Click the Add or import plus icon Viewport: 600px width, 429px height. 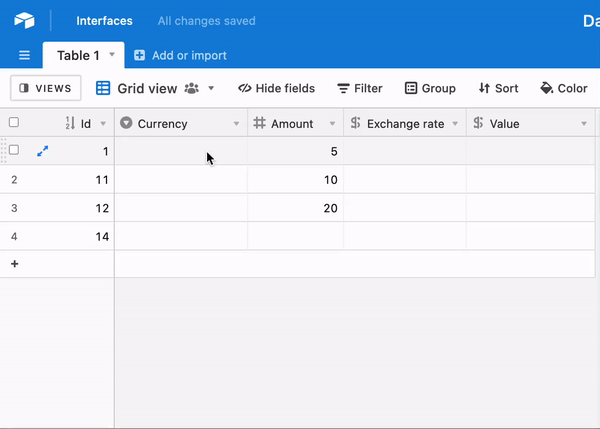pos(139,55)
